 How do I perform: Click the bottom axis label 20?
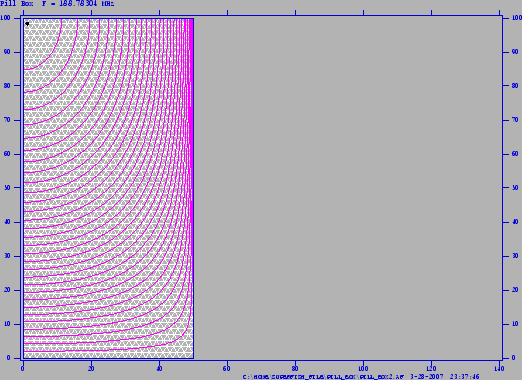point(91,368)
